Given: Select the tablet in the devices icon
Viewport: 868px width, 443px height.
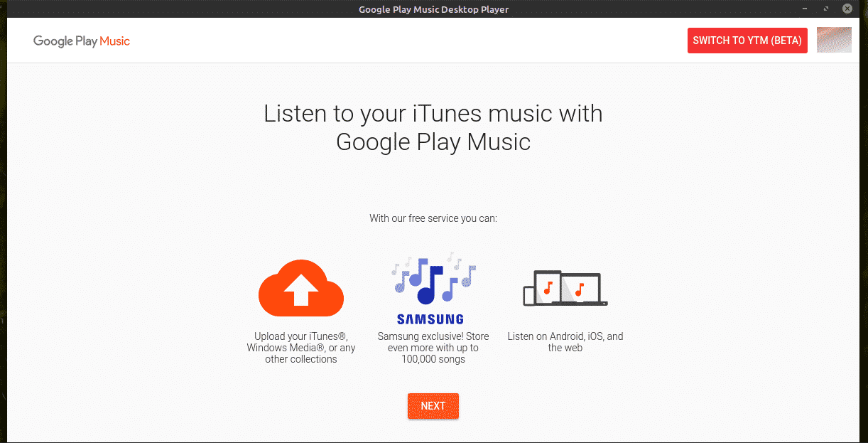Looking at the screenshot, I should coord(546,287).
